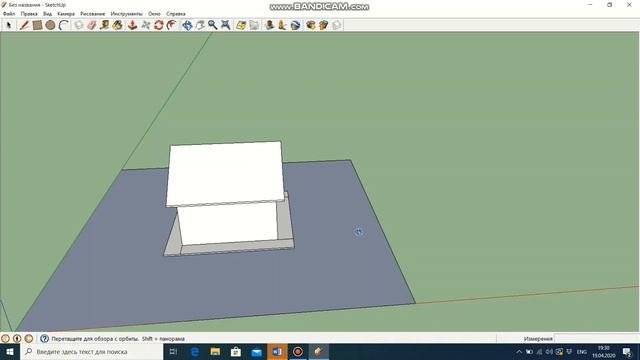Click the SketchUp taskbar button
The image size is (640, 360).
point(319,352)
